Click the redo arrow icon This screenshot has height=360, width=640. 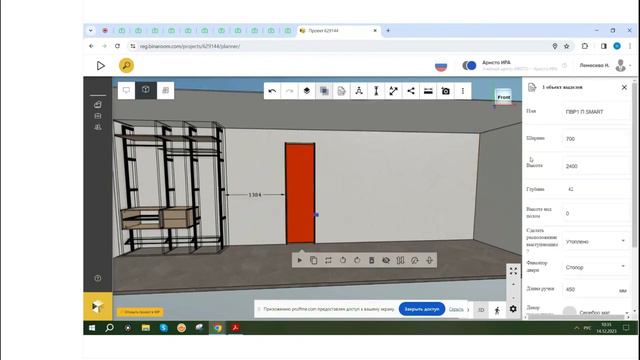[289, 91]
